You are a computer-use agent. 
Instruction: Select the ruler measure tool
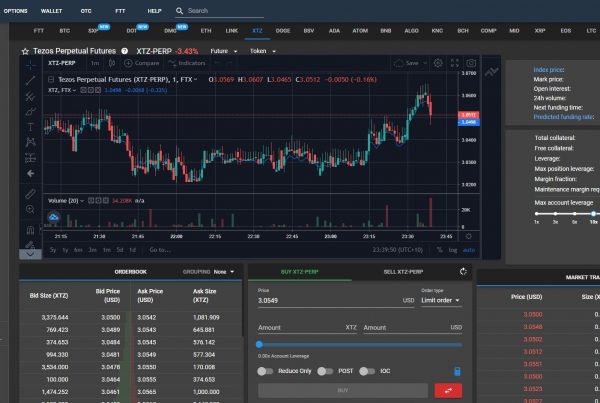[x=31, y=194]
